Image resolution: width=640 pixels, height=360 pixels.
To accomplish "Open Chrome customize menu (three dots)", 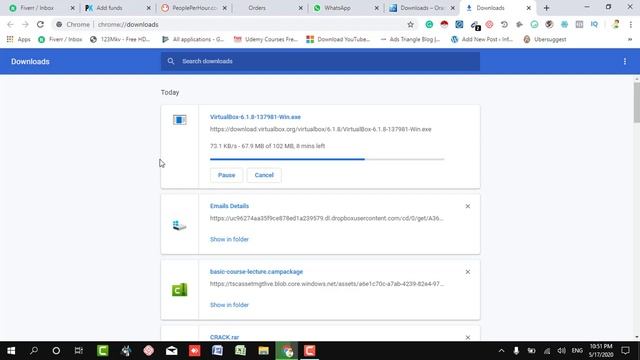I will tap(631, 24).
